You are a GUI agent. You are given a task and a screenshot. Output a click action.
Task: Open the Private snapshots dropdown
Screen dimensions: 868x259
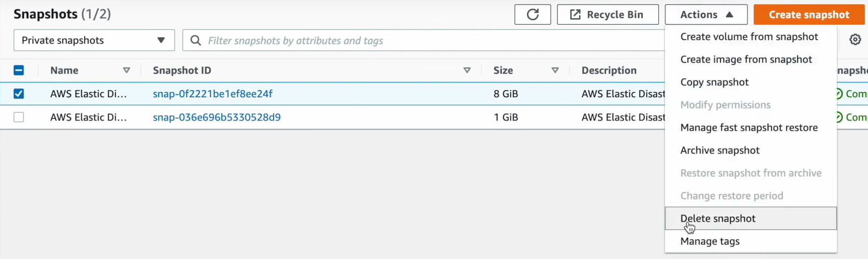click(x=94, y=40)
